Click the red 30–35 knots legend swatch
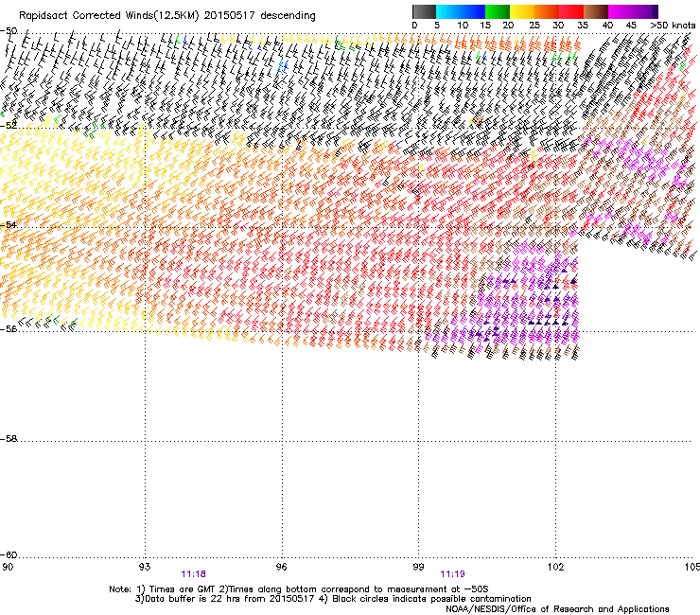This screenshot has width=700, height=615. pyautogui.click(x=571, y=11)
